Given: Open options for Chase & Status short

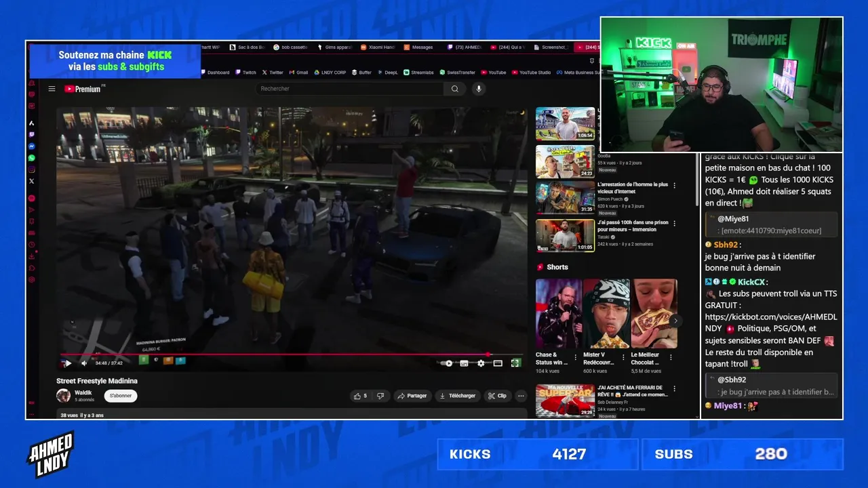Looking at the screenshot, I should (576, 357).
